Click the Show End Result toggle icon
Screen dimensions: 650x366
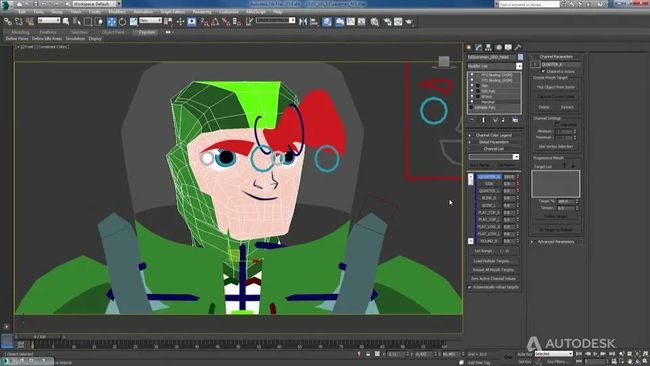coord(483,120)
